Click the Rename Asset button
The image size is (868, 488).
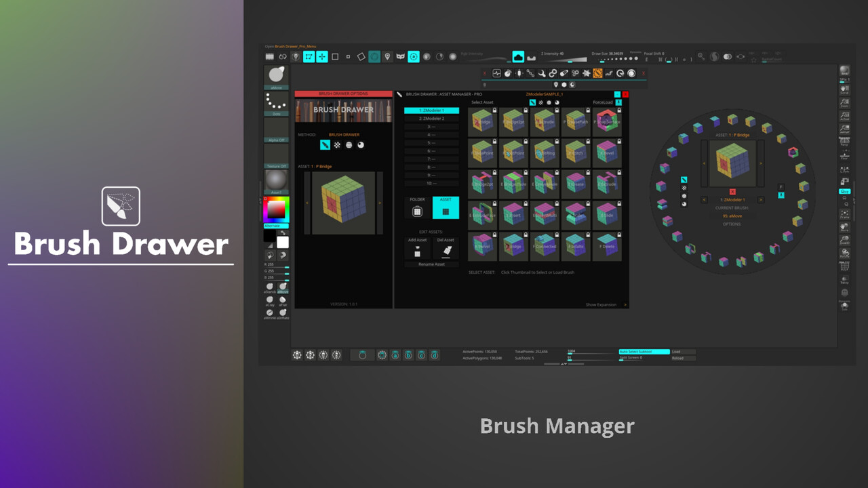coord(431,264)
